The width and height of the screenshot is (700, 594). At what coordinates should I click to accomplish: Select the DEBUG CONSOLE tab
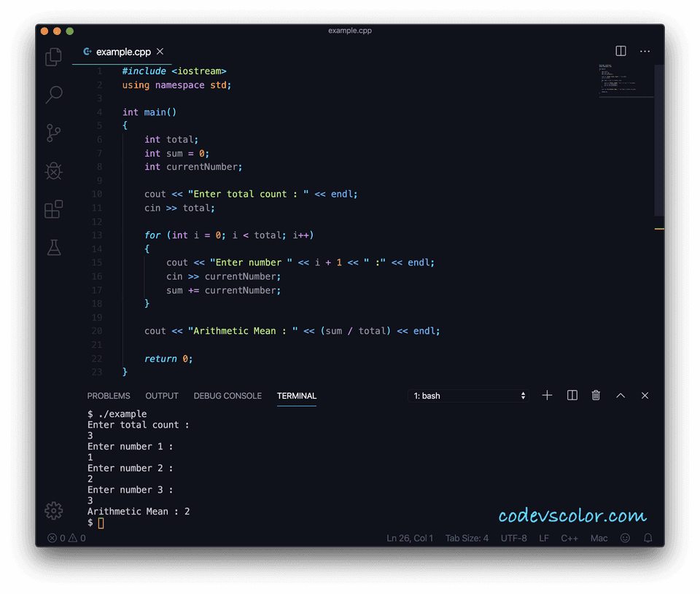click(x=227, y=396)
